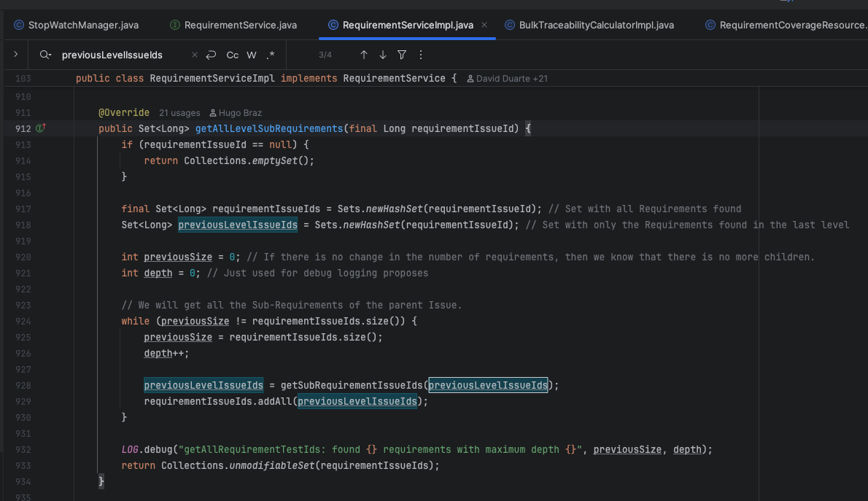The height and width of the screenshot is (501, 868).
Task: Open search history magnifier dropdown
Action: pos(46,55)
